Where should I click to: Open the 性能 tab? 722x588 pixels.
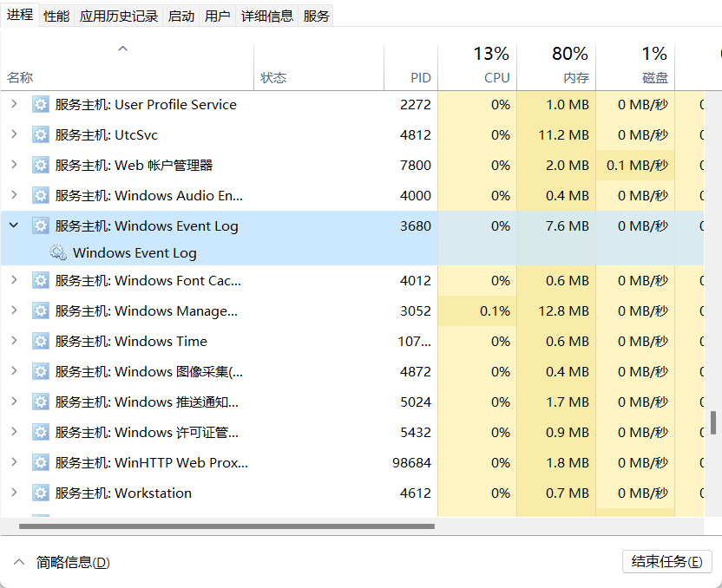[x=56, y=16]
